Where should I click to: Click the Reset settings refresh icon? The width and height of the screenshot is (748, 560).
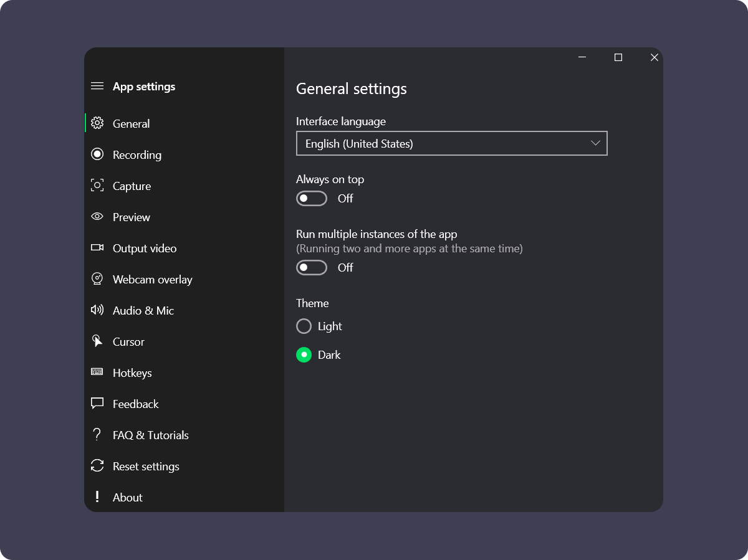pyautogui.click(x=97, y=466)
